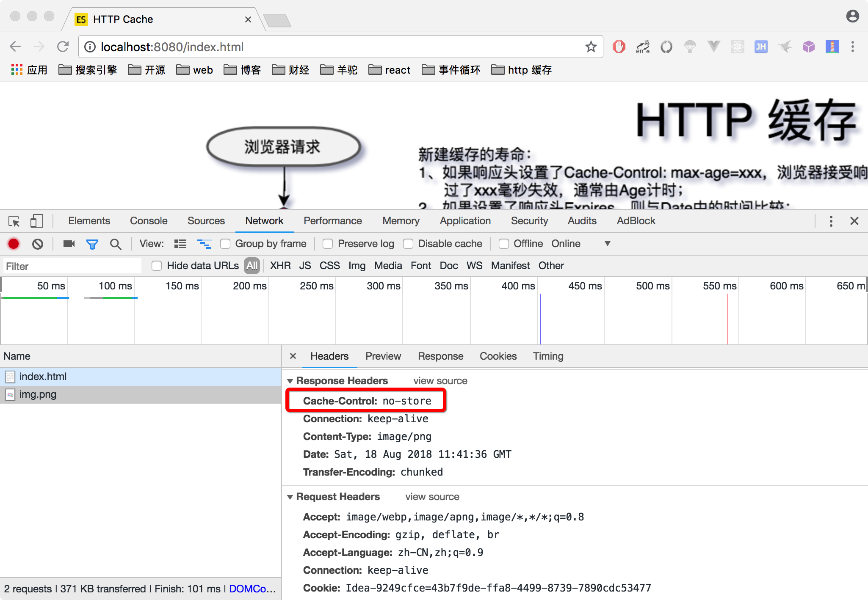Image resolution: width=868 pixels, height=600 pixels.
Task: Click the red record network log button
Action: [x=14, y=244]
